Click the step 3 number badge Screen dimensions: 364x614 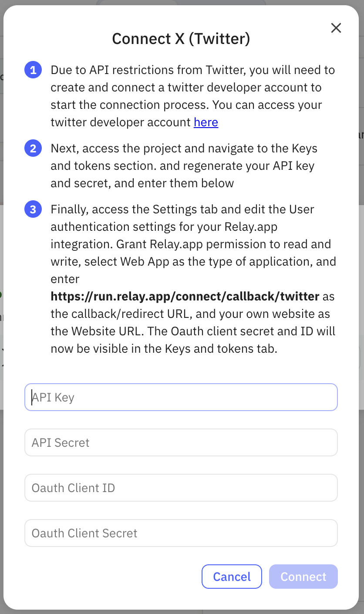(33, 209)
